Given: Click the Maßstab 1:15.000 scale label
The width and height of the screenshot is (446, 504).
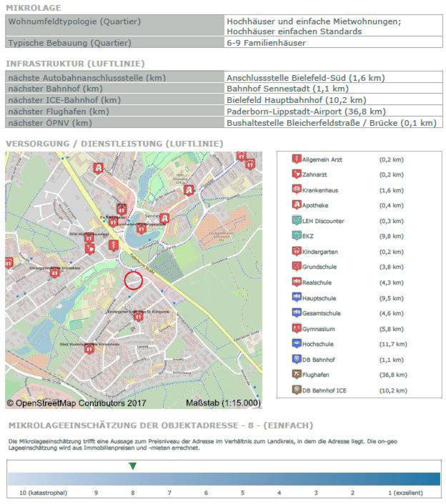Looking at the screenshot, I should (223, 403).
